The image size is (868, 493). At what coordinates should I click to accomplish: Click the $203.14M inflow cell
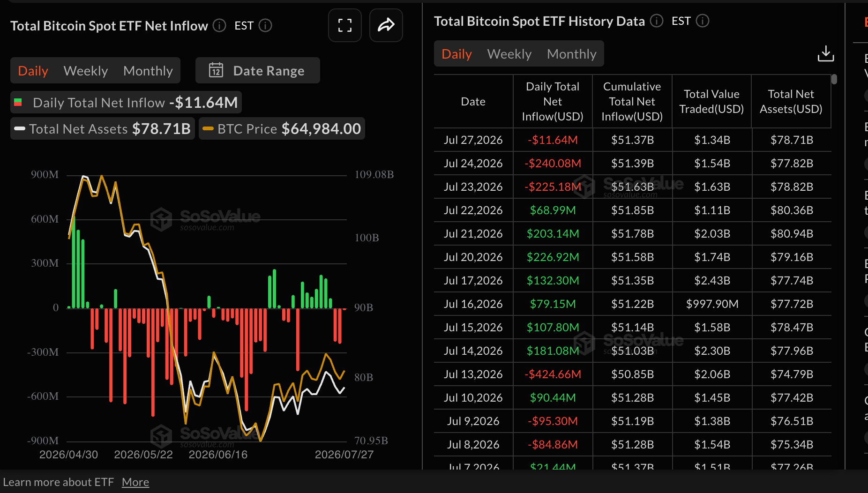click(x=553, y=233)
